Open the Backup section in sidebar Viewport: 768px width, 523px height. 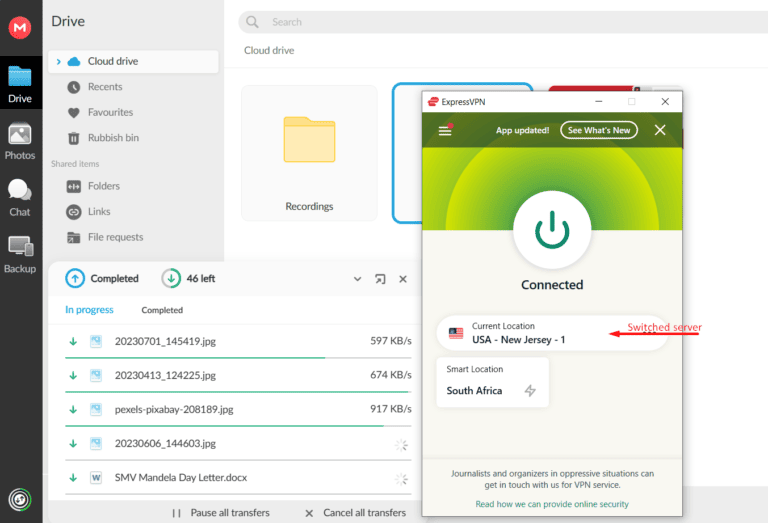[x=20, y=254]
